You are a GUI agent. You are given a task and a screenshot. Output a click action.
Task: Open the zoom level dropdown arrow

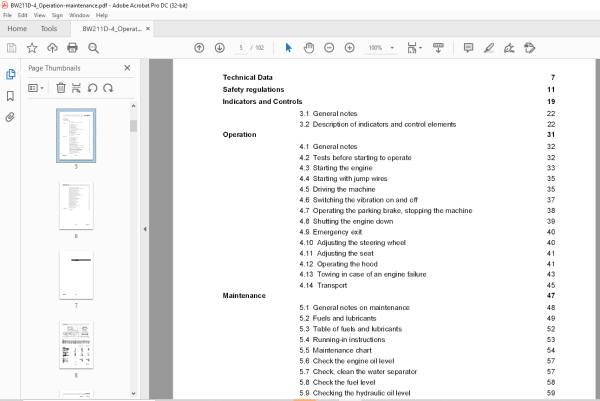coord(392,48)
